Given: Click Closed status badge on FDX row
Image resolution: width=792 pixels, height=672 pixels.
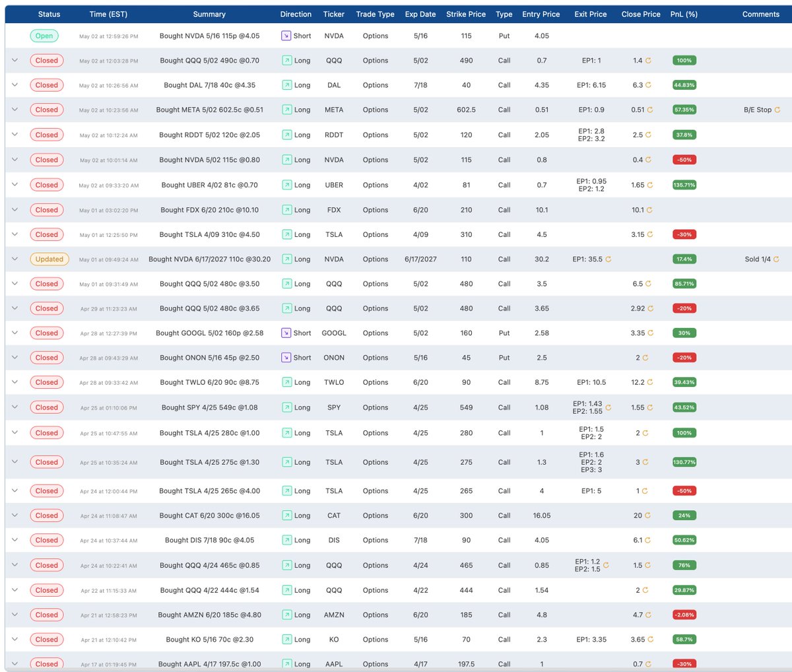Looking at the screenshot, I should click(x=47, y=210).
